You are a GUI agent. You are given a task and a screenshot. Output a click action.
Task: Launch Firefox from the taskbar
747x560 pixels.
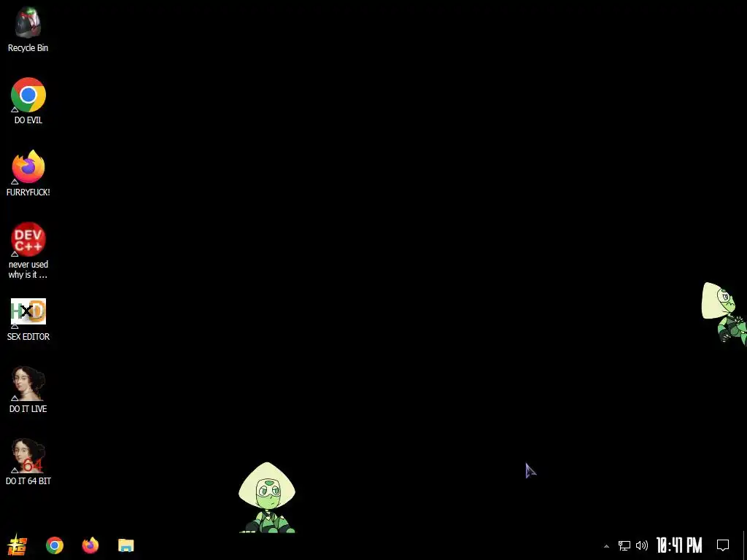coord(90,545)
